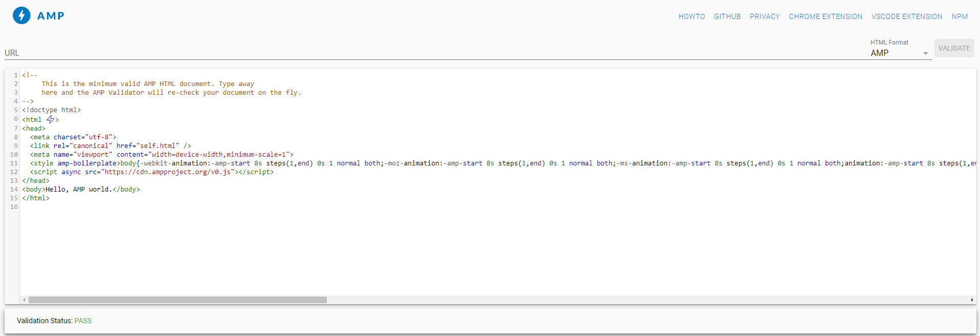
Task: Click the 'Validation Status:' label
Action: tap(44, 321)
